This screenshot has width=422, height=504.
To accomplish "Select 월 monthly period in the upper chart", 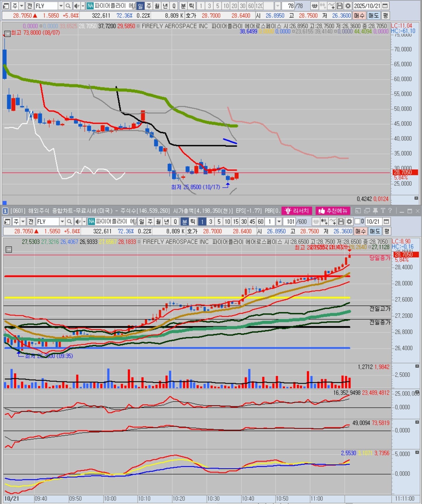I will tap(157, 6).
